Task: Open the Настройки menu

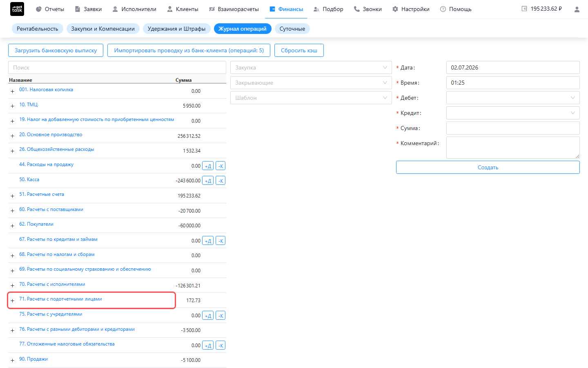Action: tap(411, 9)
